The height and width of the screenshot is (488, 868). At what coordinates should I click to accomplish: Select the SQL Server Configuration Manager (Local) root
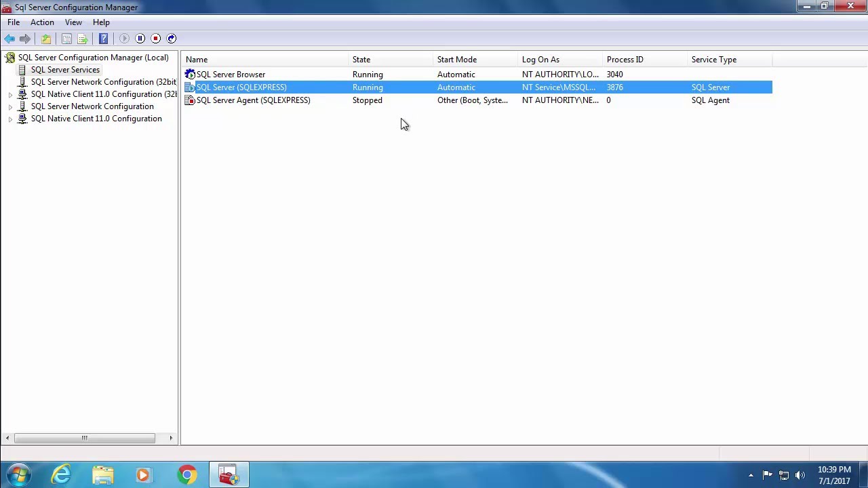point(93,58)
